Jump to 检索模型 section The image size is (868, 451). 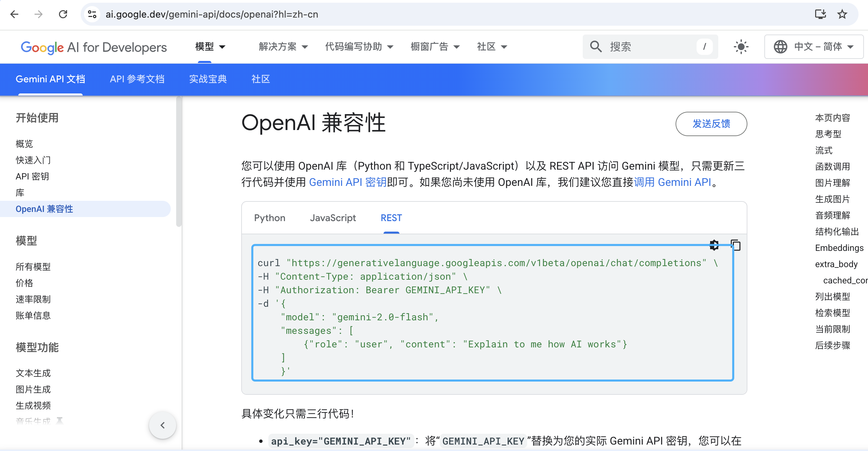(833, 313)
